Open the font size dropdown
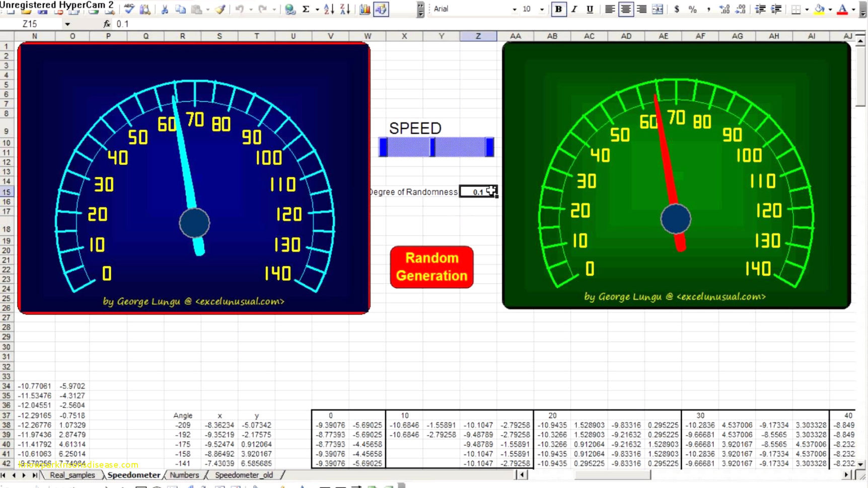868x488 pixels. coord(541,9)
